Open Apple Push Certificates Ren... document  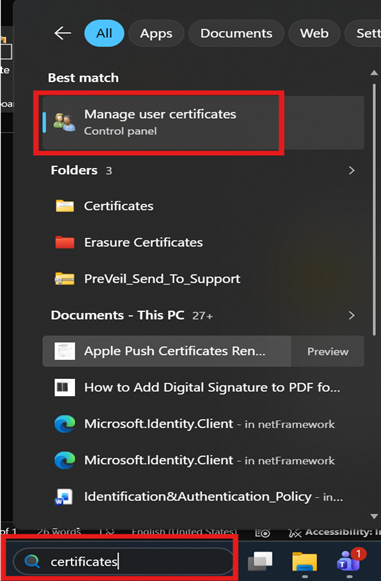[167, 351]
